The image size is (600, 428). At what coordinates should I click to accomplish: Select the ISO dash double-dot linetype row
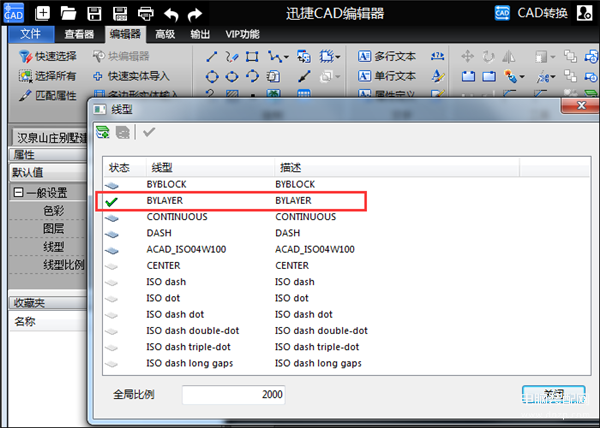point(346,331)
